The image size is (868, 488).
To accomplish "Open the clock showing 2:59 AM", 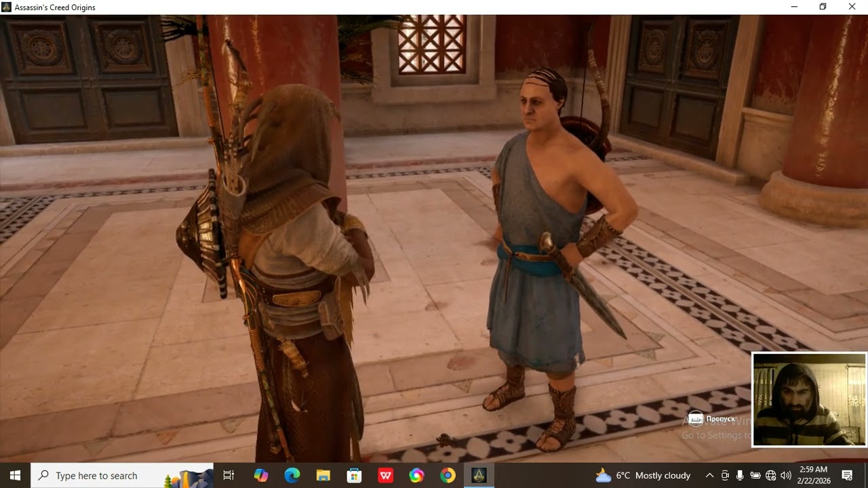I will (x=814, y=475).
